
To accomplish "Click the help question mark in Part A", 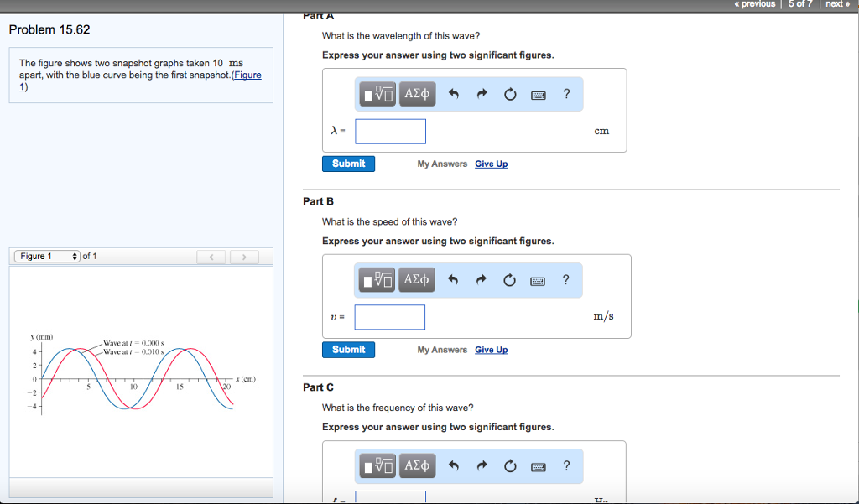I will click(x=565, y=93).
